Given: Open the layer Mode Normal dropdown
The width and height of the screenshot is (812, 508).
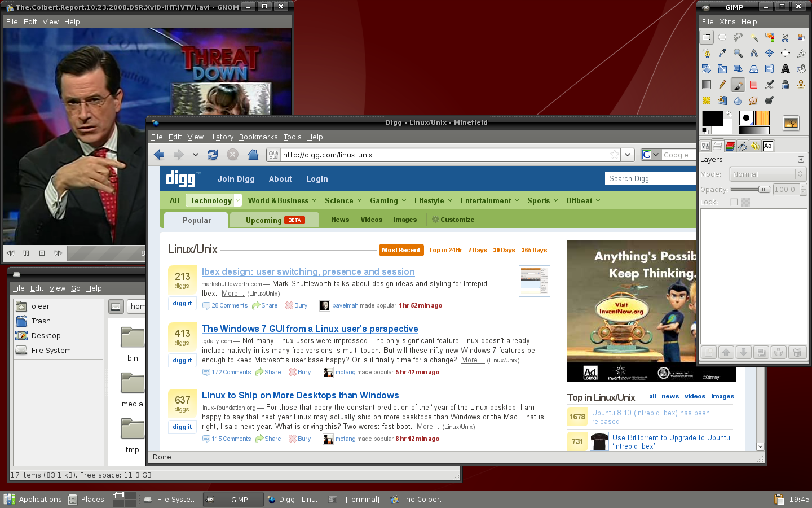Looking at the screenshot, I should coord(767,174).
